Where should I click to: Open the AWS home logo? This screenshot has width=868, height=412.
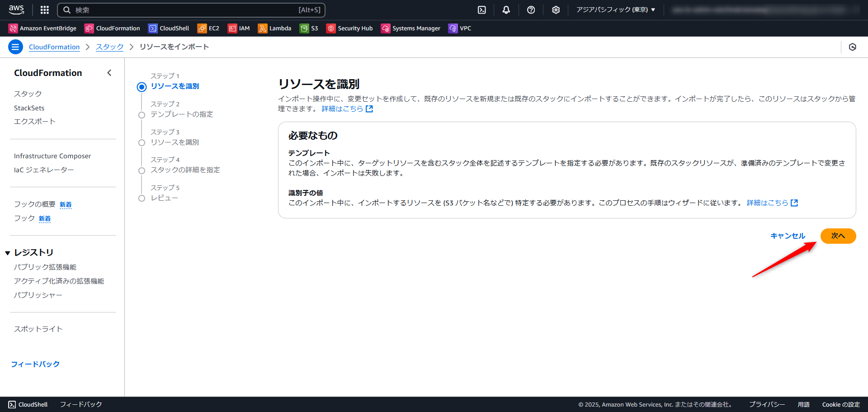16,9
